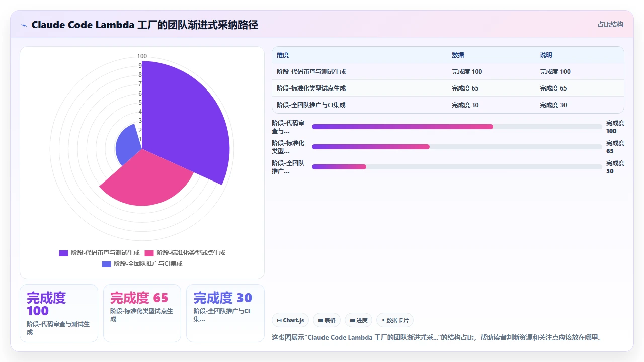Click the lightning icon beside the title

click(24, 25)
